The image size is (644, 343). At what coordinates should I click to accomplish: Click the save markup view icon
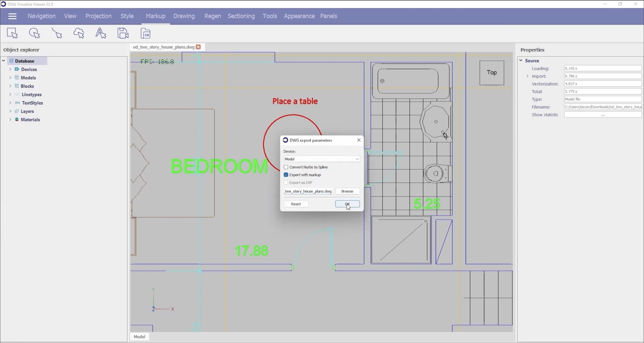123,33
